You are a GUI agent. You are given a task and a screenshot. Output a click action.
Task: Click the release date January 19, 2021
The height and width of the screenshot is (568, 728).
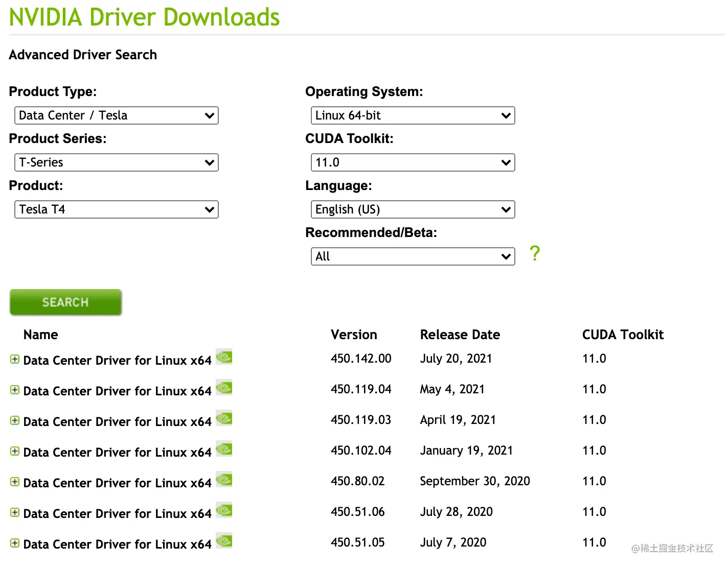[x=466, y=451]
